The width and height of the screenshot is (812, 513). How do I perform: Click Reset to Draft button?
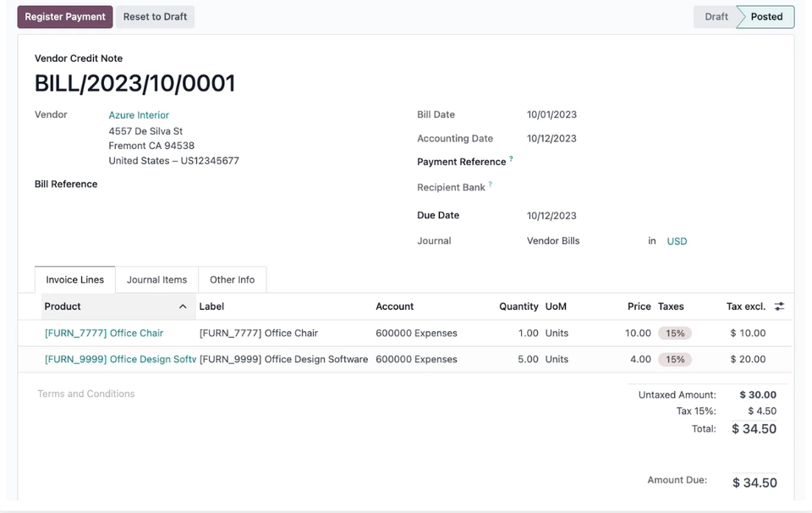point(155,17)
